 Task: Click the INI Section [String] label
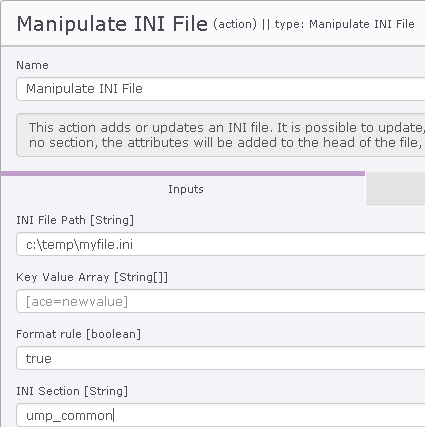[72, 391]
